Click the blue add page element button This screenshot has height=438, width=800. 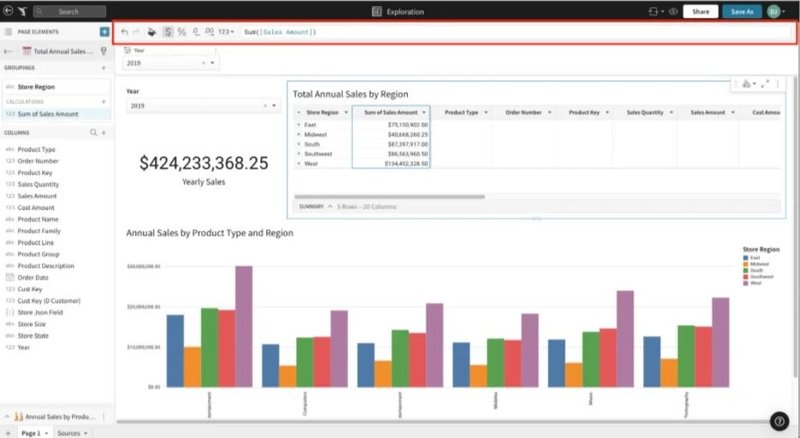[105, 32]
